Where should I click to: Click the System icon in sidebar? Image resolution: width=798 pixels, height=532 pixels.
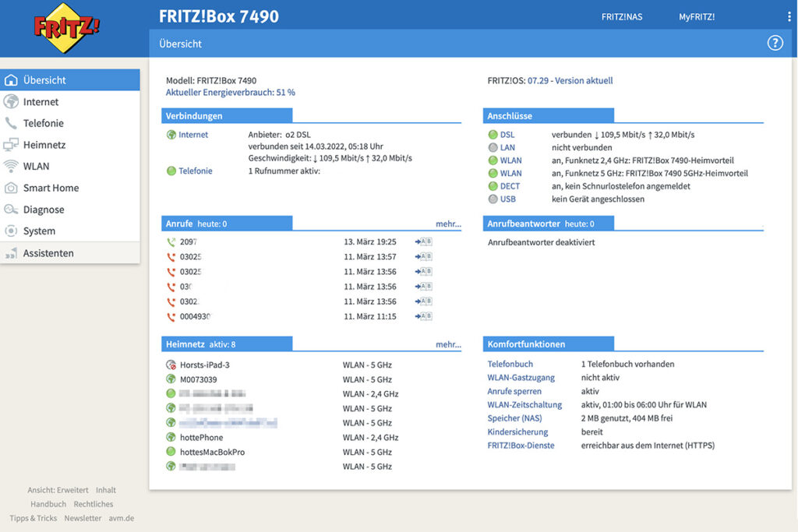(x=11, y=231)
